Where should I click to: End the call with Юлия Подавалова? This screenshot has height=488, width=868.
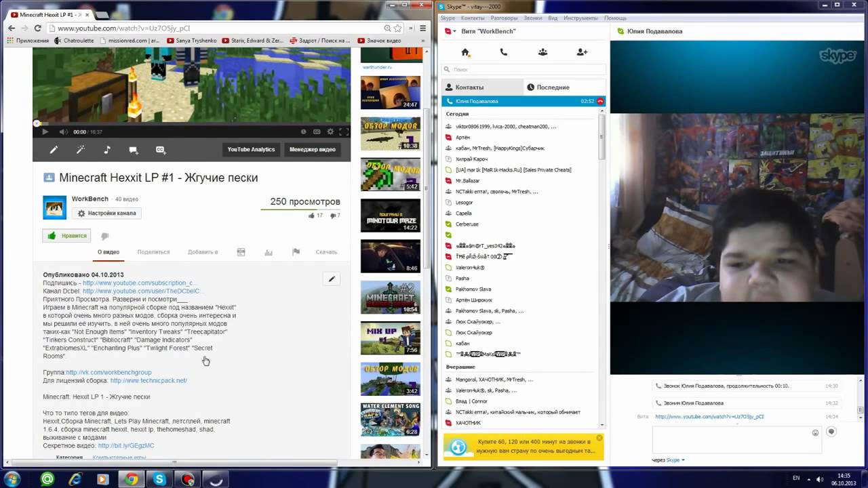[x=600, y=101]
